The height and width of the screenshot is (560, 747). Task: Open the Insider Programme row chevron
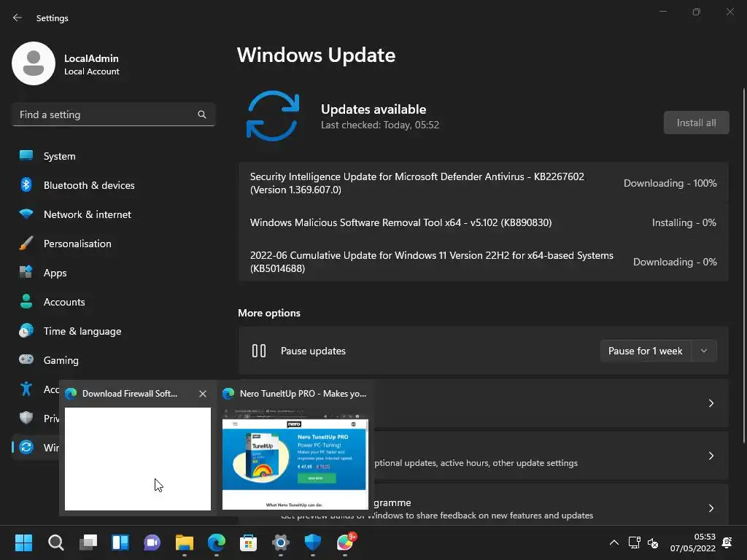coord(711,508)
